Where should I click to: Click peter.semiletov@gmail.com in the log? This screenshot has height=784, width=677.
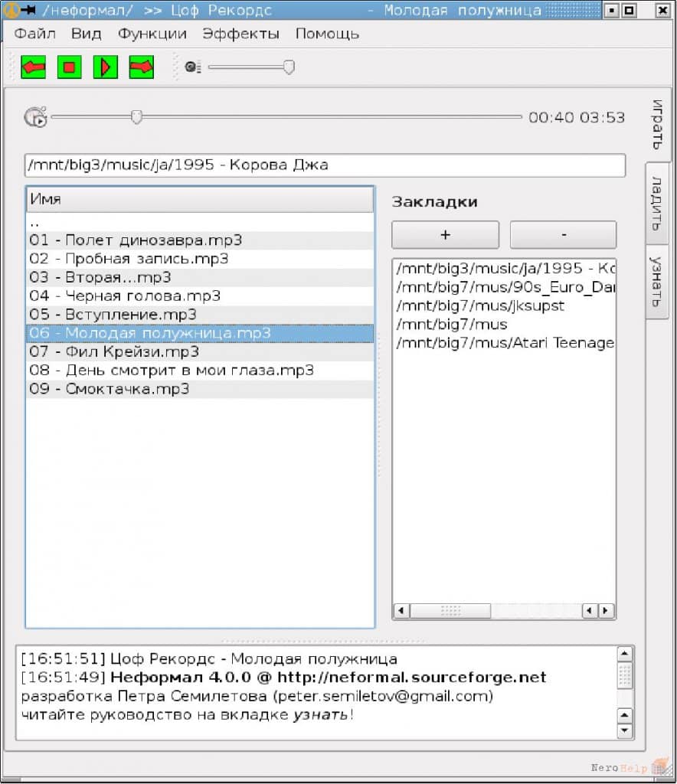coord(383,696)
